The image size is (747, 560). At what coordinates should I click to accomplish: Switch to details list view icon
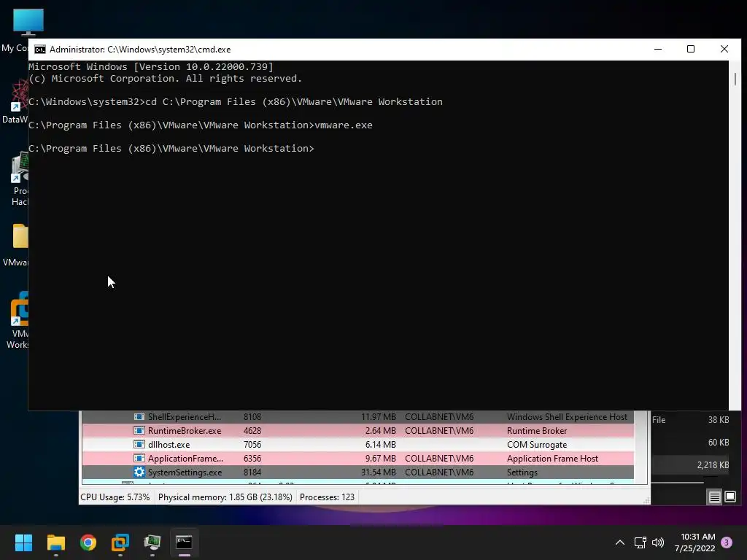pyautogui.click(x=715, y=497)
